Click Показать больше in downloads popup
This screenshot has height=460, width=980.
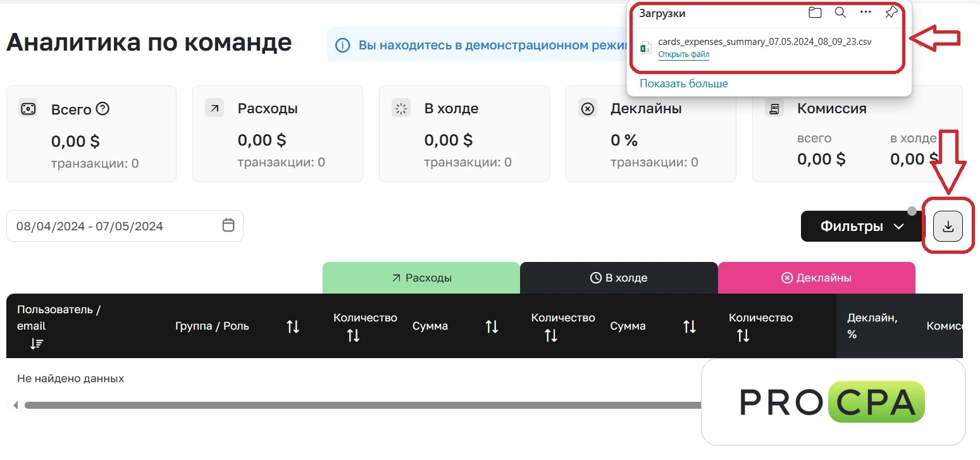click(x=684, y=84)
